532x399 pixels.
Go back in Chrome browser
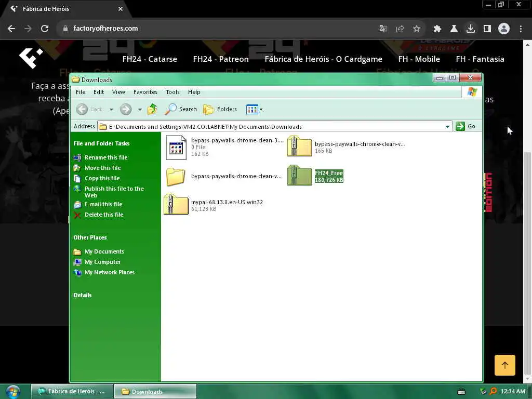tap(11, 29)
